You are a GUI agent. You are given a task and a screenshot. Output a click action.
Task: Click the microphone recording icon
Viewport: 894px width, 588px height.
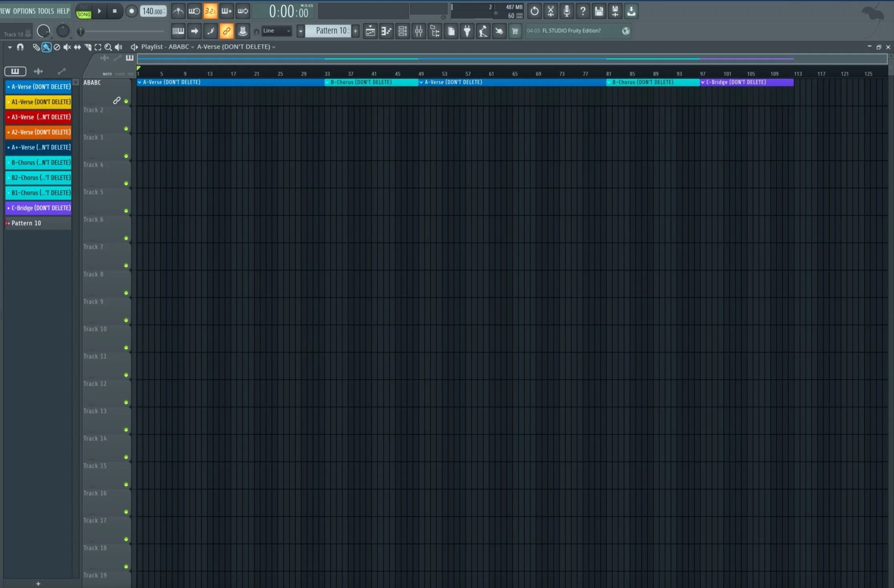tap(567, 11)
